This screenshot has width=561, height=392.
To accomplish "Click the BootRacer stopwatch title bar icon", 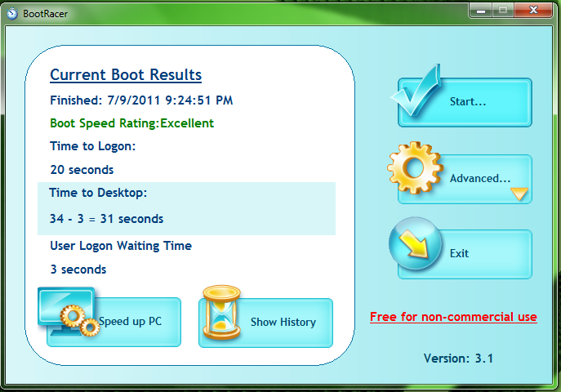I will pos(12,14).
